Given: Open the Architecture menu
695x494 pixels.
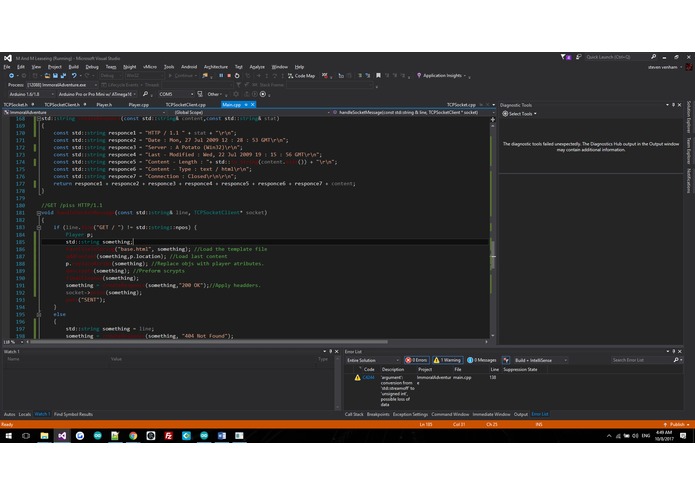Looking at the screenshot, I should (x=215, y=67).
